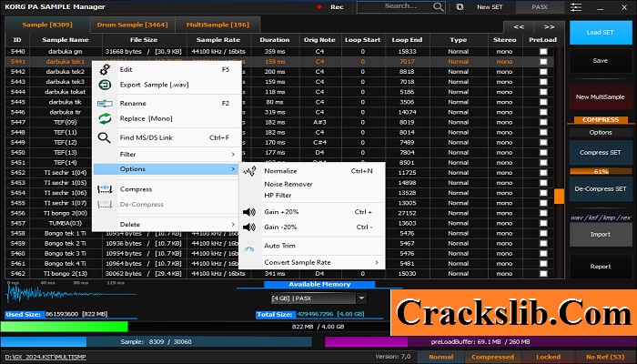Choose HP Filter from Options submenu
The height and width of the screenshot is (364, 637).
pos(278,196)
